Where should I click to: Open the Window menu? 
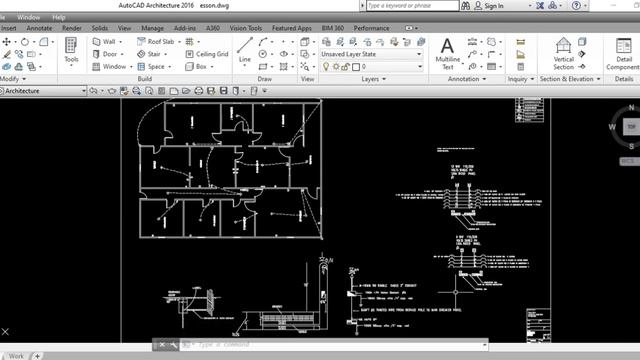coord(28,18)
